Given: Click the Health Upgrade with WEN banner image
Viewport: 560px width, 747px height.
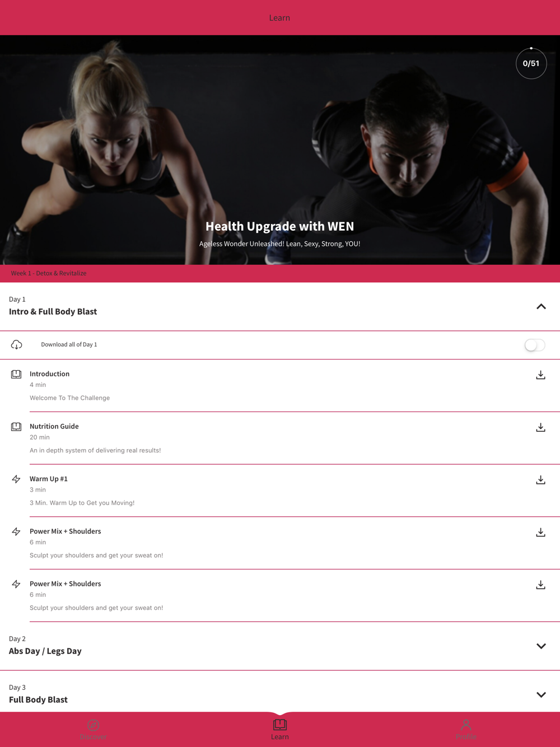Looking at the screenshot, I should point(280,150).
